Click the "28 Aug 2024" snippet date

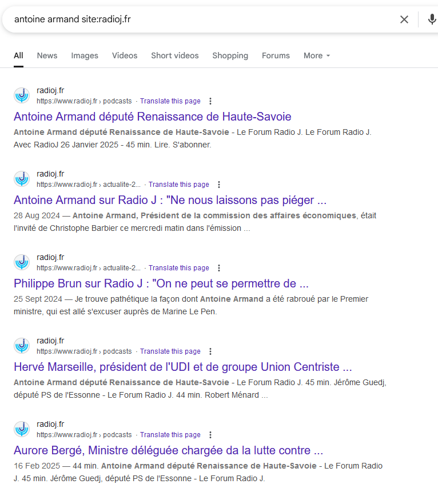click(37, 215)
